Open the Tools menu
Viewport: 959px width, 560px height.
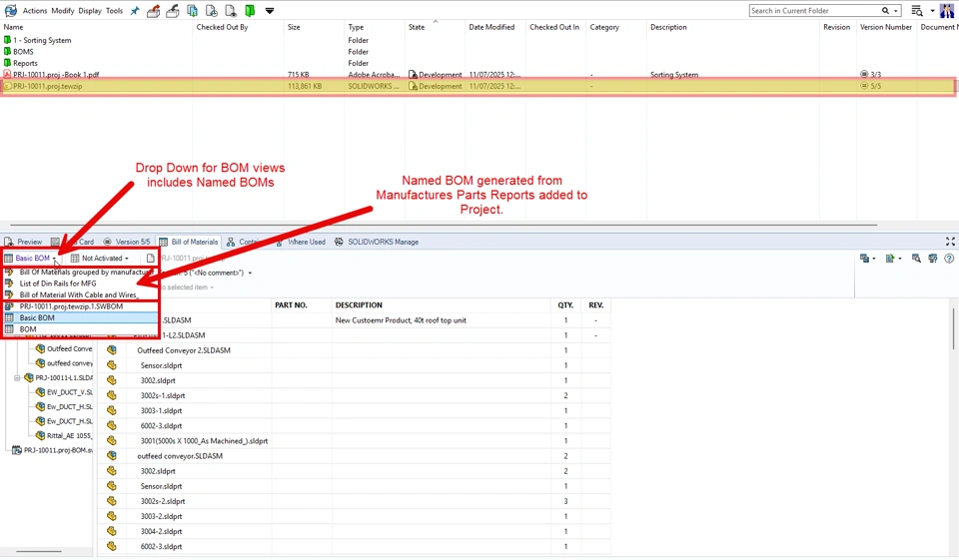[x=114, y=10]
